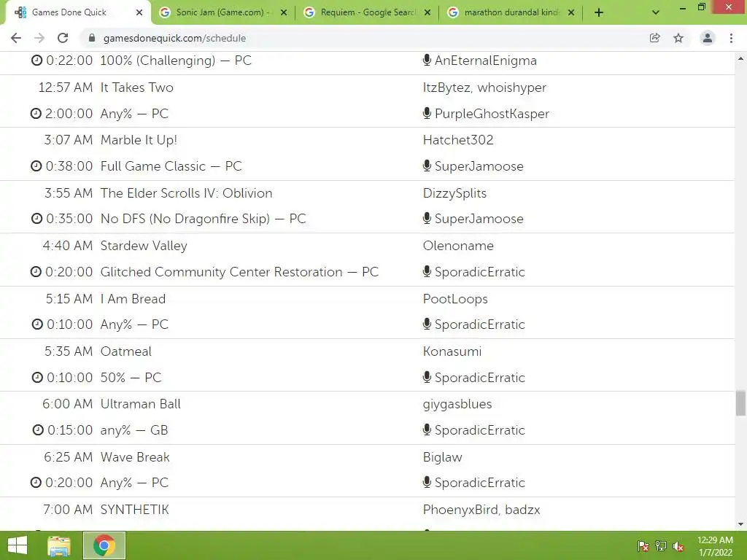The height and width of the screenshot is (560, 747).
Task: Click clock icon beside 0:15:00 duration
Action: (38, 430)
